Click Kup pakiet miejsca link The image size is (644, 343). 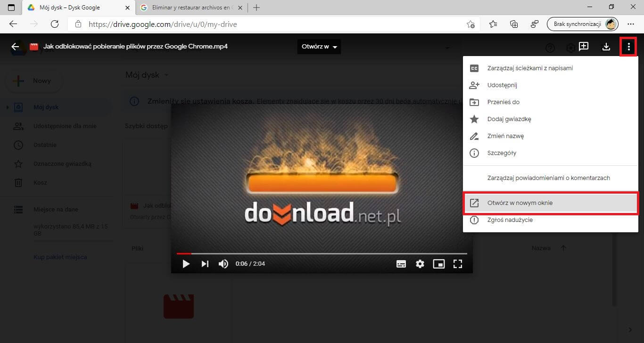(60, 257)
